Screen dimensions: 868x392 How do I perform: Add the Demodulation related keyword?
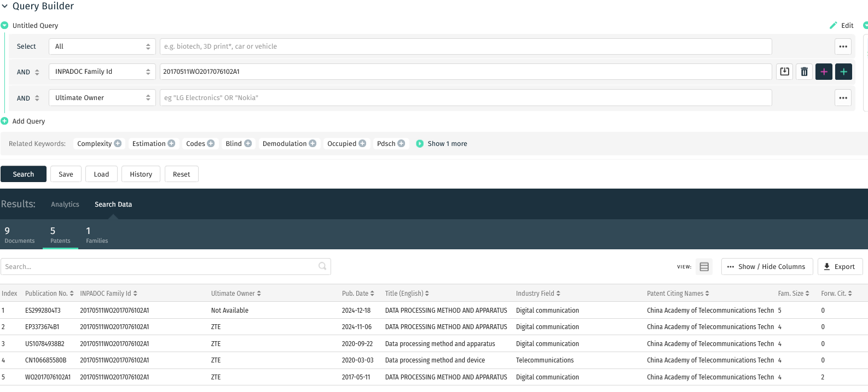313,143
